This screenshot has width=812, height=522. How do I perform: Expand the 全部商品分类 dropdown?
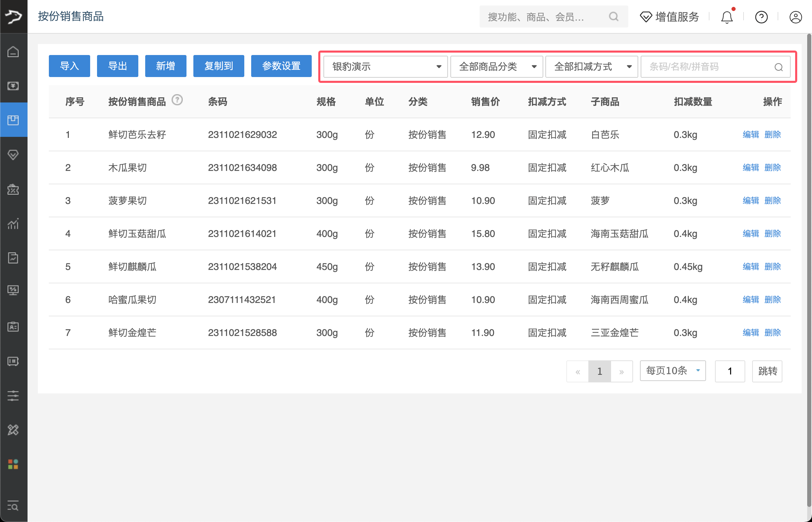(x=496, y=67)
